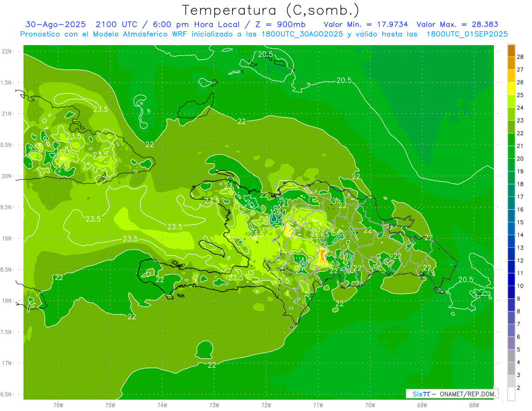Click the blue legend swatch between 14 and 15
Viewport: 532px width, 411px height.
tap(511, 229)
